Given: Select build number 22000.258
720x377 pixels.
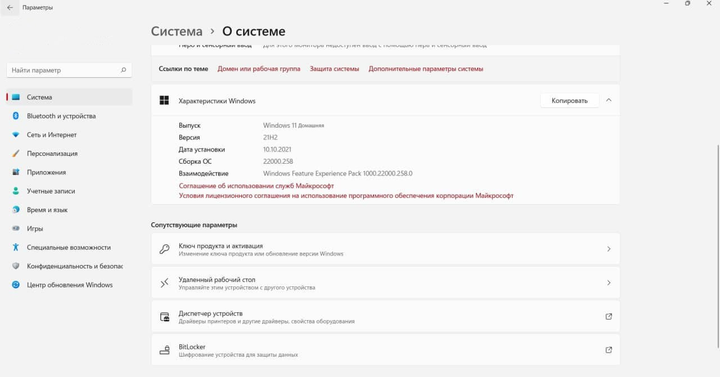Looking at the screenshot, I should [x=278, y=161].
